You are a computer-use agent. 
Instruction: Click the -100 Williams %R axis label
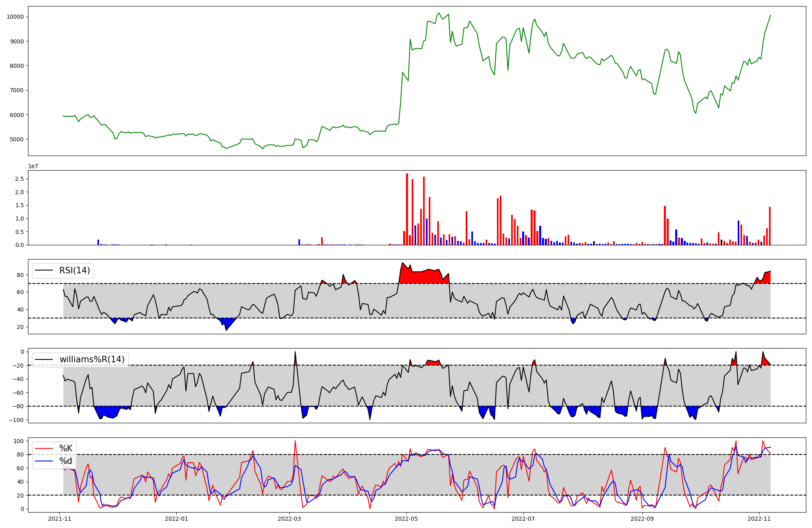tap(16, 420)
